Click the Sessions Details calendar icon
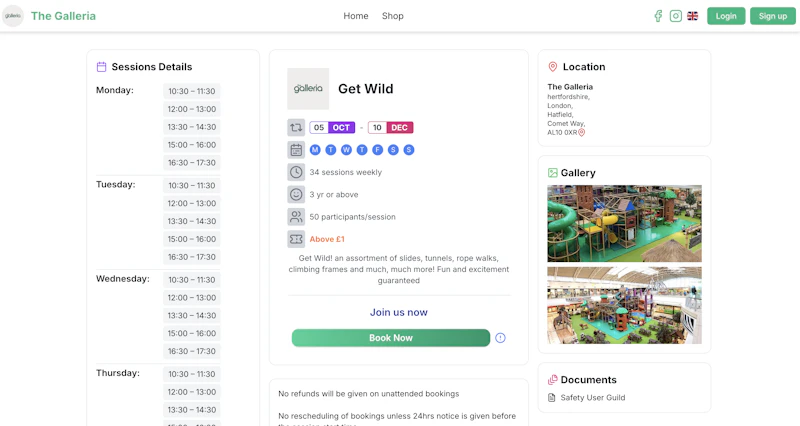 click(x=102, y=67)
